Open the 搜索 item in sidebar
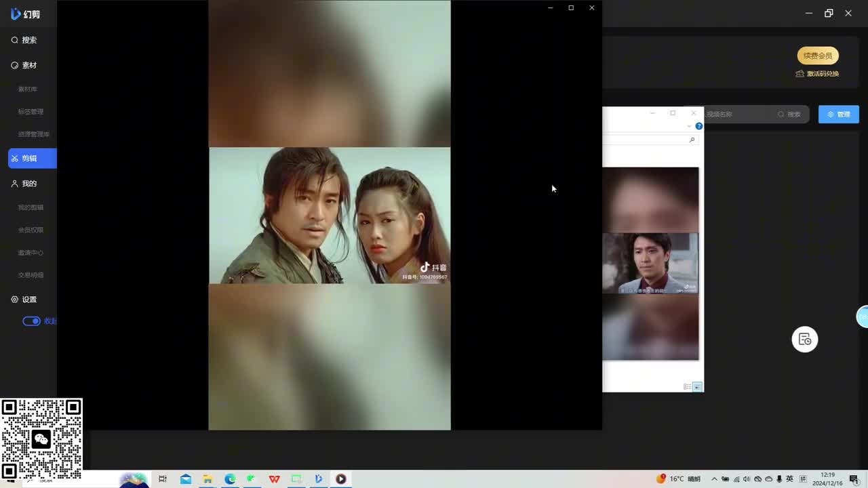Screen dimensions: 868x488 tap(24, 40)
